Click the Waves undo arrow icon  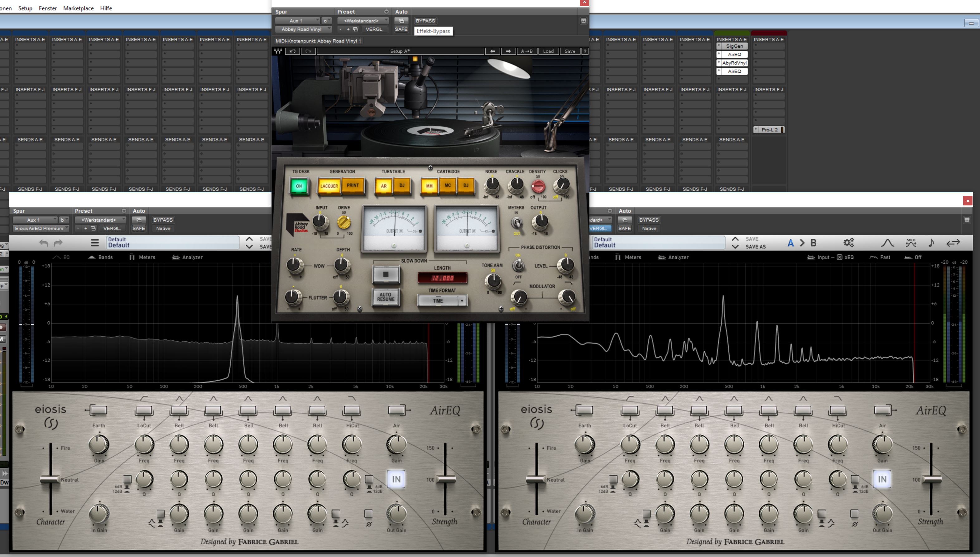[x=293, y=51]
